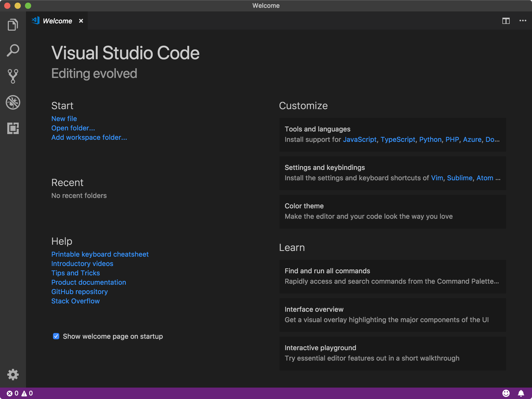This screenshot has width=532, height=399.
Task: Select the Welcome editor tab
Action: tap(57, 21)
